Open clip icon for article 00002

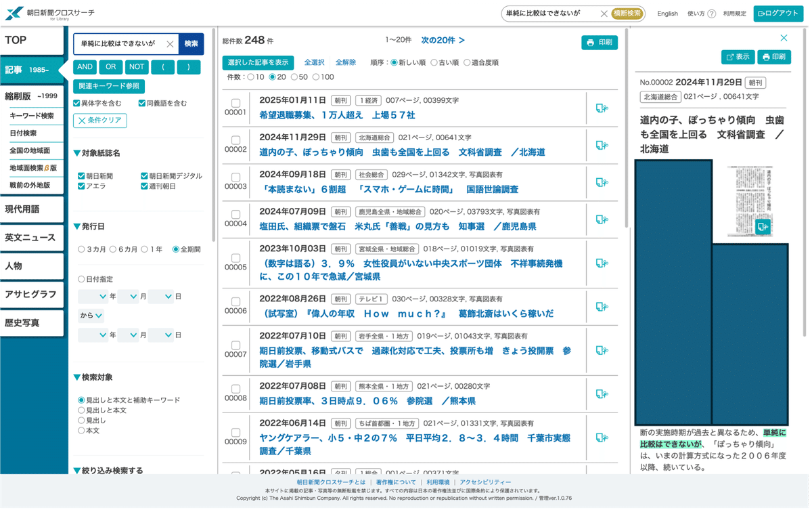(602, 145)
